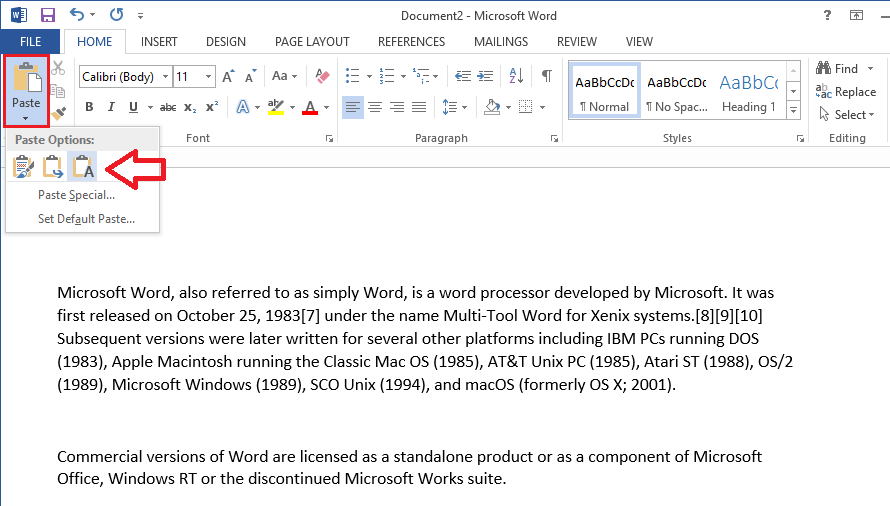Screen dimensions: 890x506
Task: Click Set Default Paste option
Action: [x=86, y=219]
